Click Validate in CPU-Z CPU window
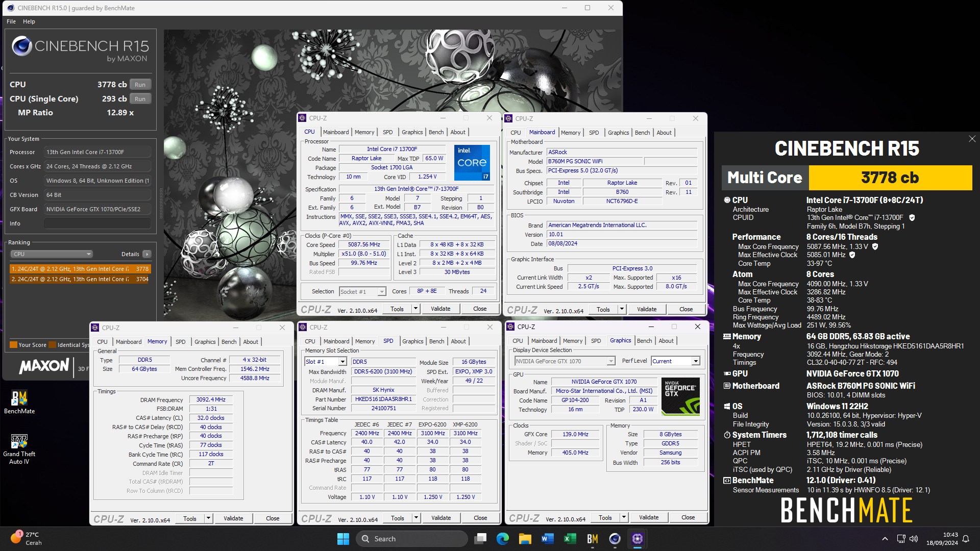 pyautogui.click(x=440, y=309)
